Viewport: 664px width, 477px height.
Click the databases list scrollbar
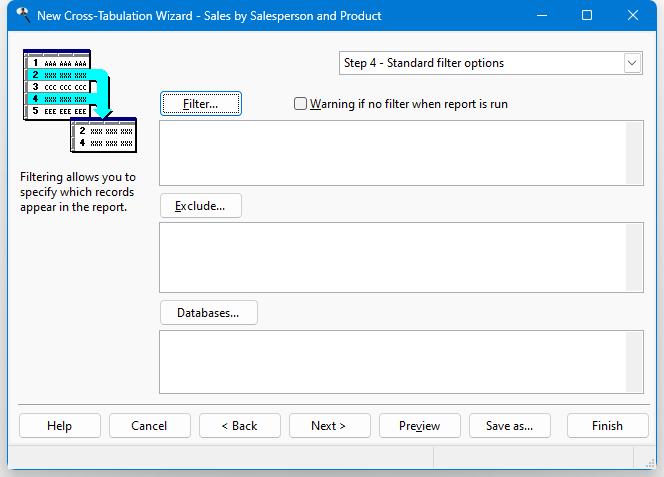click(x=634, y=362)
